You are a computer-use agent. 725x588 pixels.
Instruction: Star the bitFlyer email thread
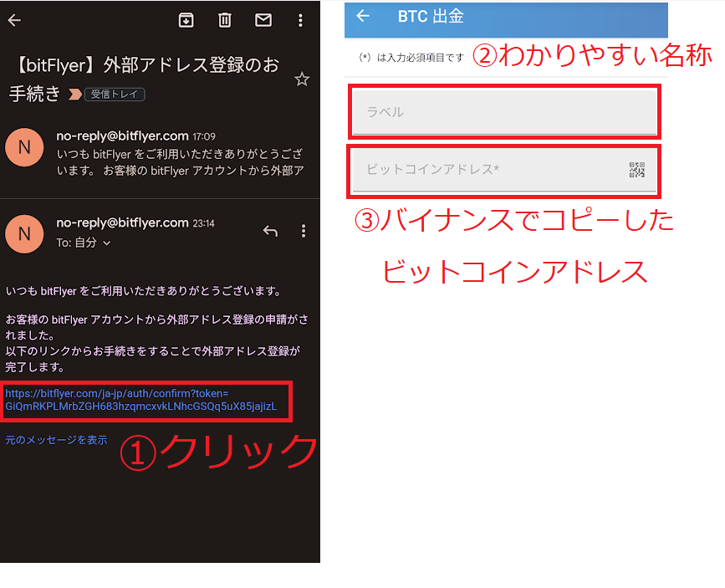coord(302,79)
